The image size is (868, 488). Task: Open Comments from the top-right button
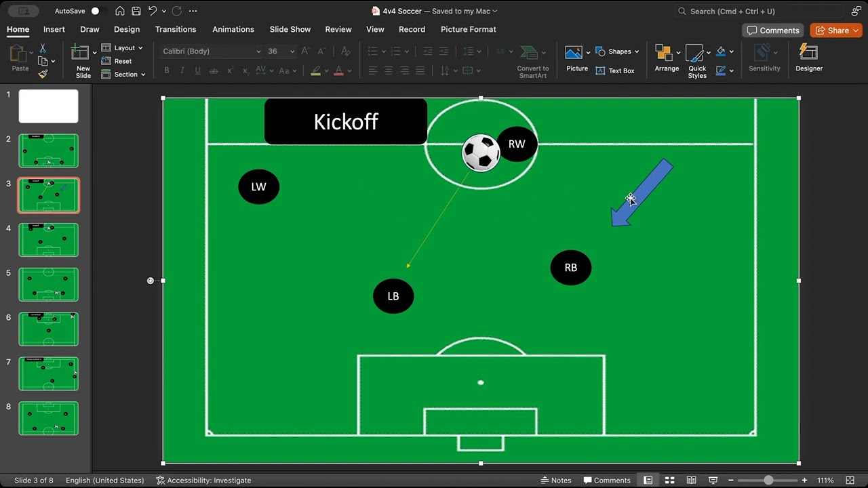(773, 30)
